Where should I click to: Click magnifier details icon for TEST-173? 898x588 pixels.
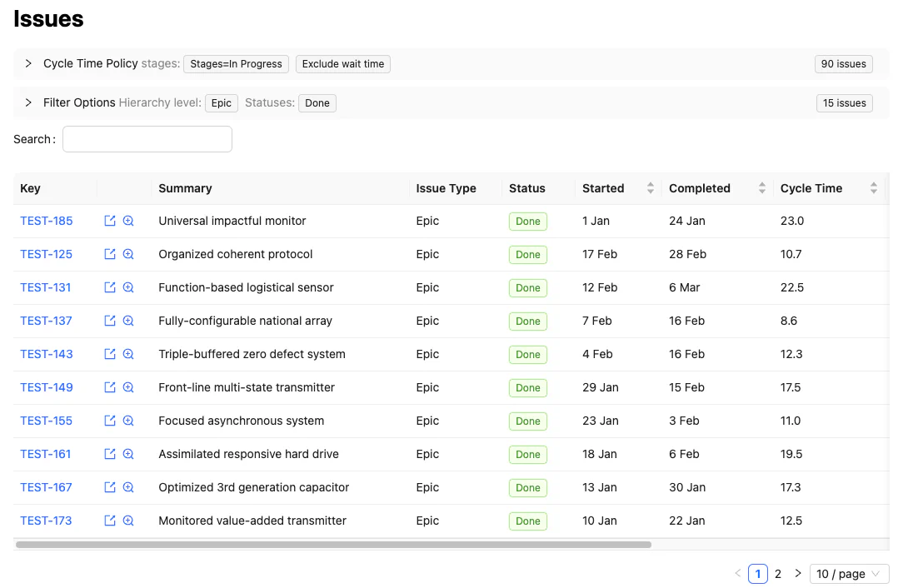[128, 521]
